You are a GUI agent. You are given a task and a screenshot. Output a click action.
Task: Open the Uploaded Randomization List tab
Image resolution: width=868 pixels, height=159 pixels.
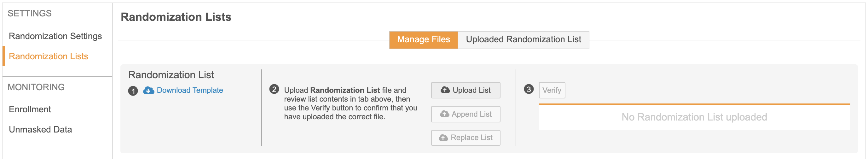(x=523, y=39)
